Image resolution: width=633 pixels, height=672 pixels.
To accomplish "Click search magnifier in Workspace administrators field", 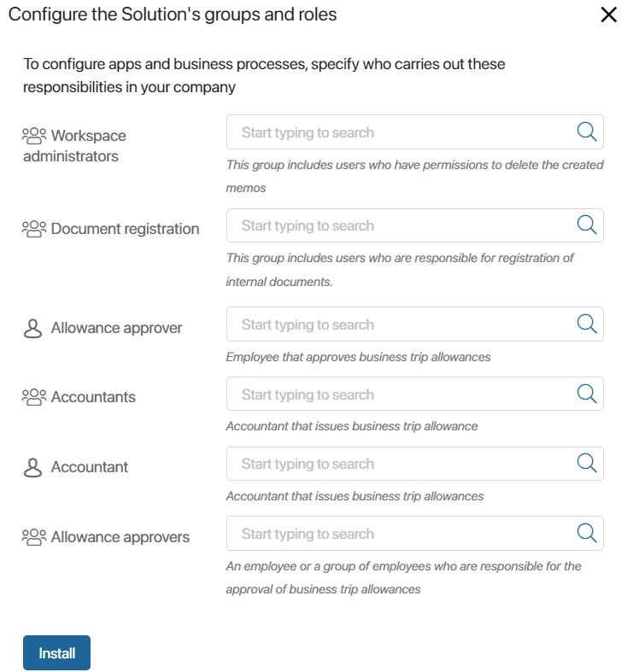I will 587,131.
